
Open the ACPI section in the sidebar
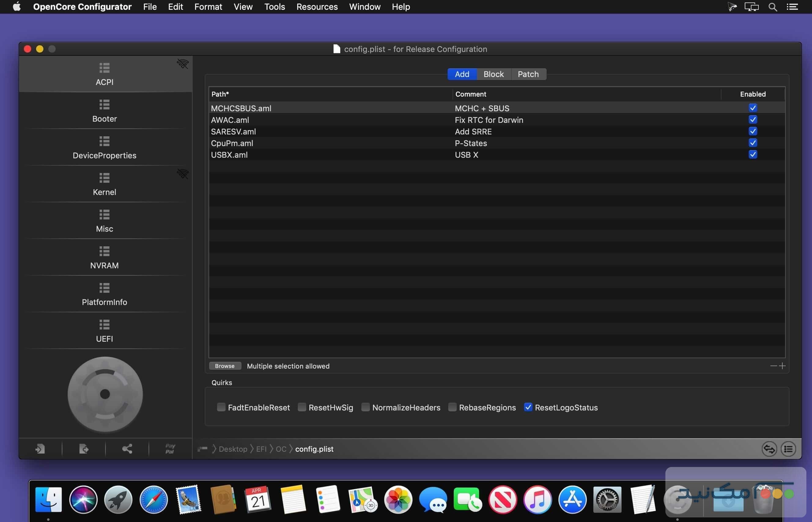click(x=105, y=74)
